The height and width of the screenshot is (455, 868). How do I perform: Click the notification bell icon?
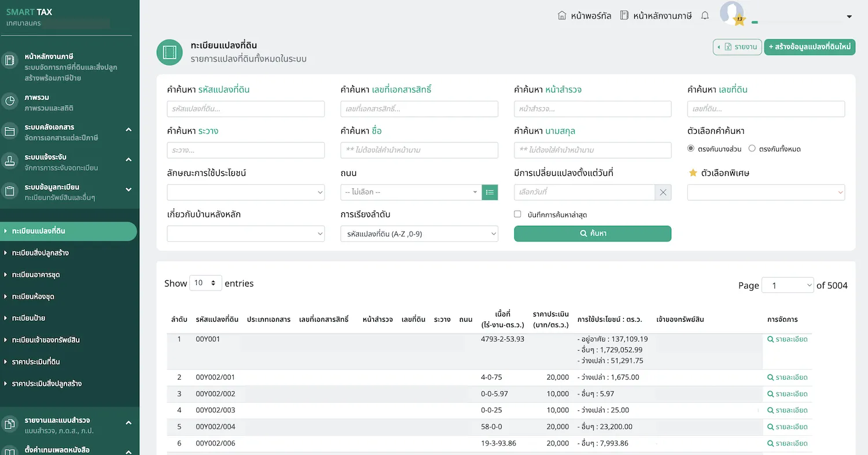click(x=705, y=16)
